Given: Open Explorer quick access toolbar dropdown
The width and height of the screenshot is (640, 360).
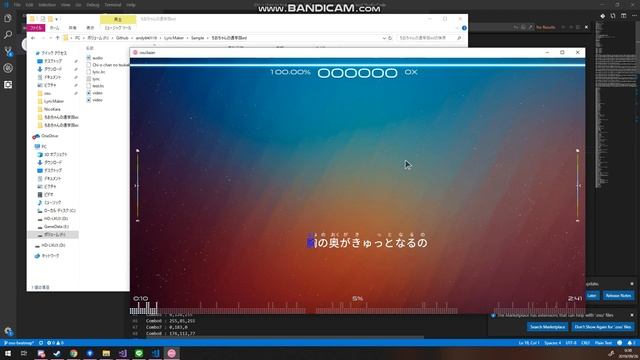Looking at the screenshot, I should pos(56,19).
